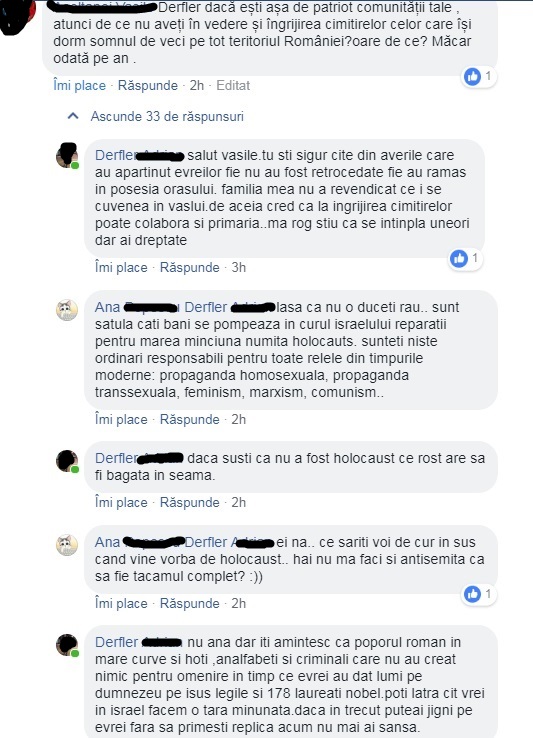The width and height of the screenshot is (533, 738).
Task: Click the like reaction icon on the top comment
Action: 472,76
